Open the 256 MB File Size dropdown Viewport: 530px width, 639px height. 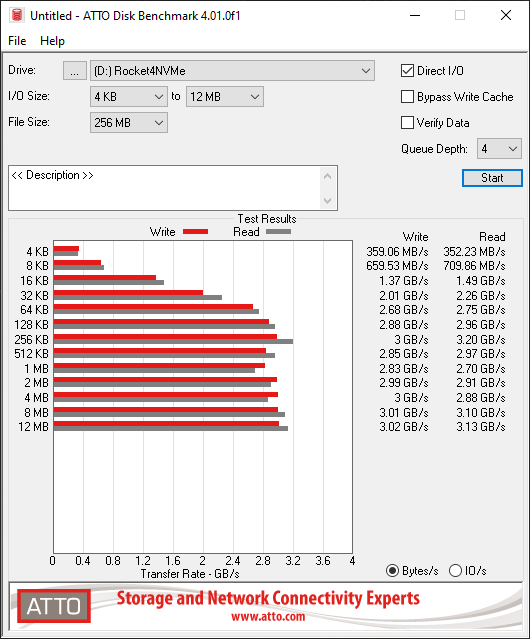pos(129,123)
